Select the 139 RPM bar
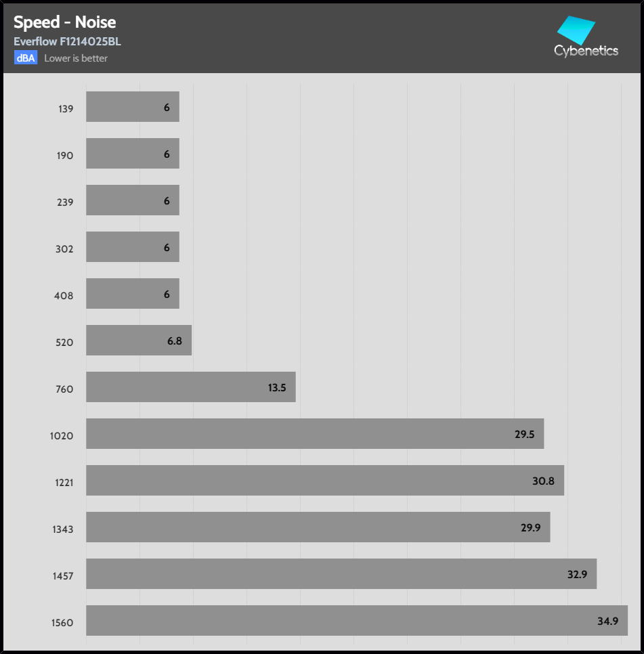This screenshot has height=654, width=644. 132,107
